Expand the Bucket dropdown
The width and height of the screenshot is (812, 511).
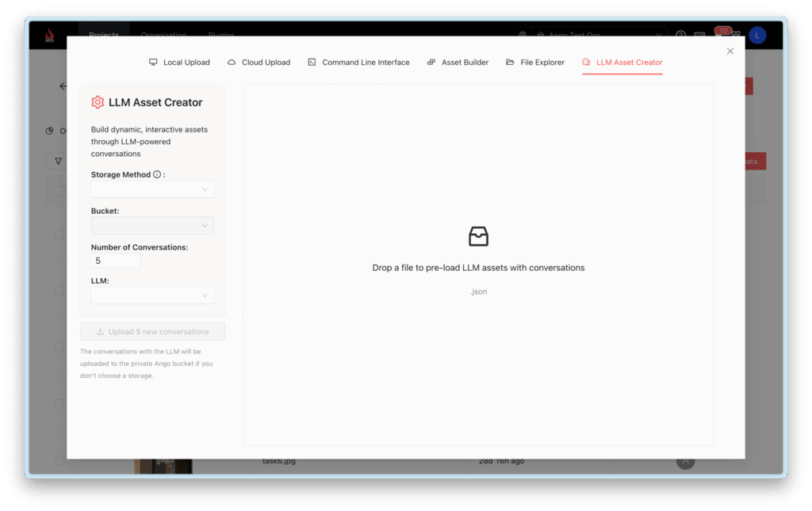(151, 225)
